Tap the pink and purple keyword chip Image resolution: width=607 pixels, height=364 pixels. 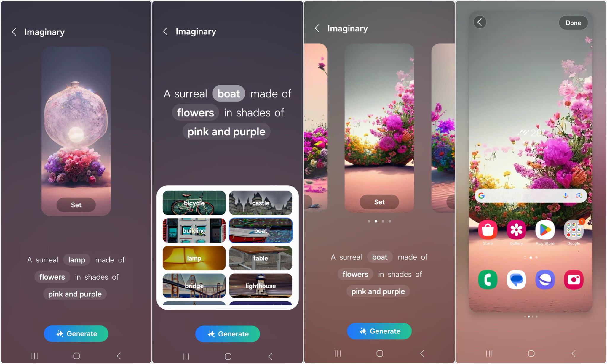coord(75,294)
